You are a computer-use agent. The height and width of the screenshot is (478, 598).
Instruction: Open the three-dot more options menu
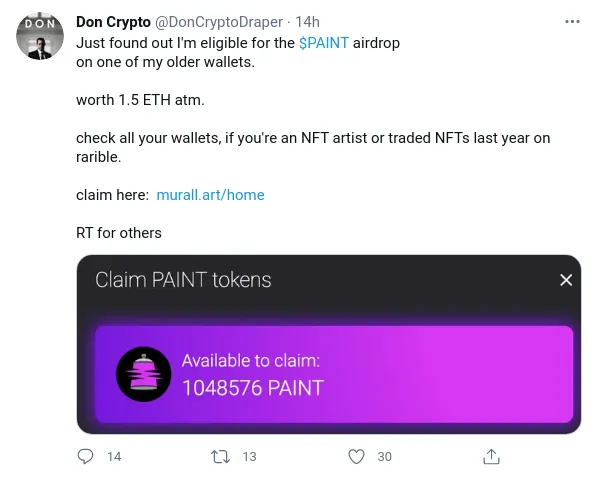click(572, 22)
